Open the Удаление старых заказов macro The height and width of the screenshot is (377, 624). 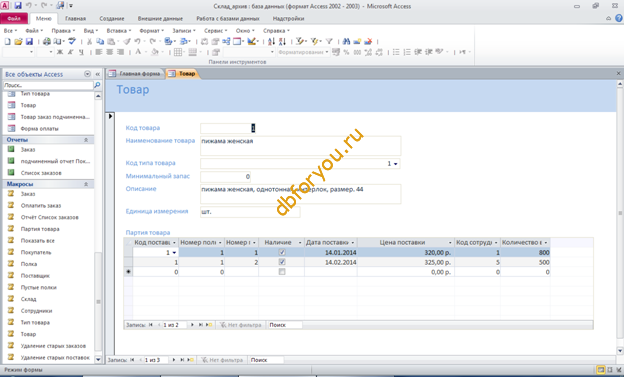click(53, 346)
